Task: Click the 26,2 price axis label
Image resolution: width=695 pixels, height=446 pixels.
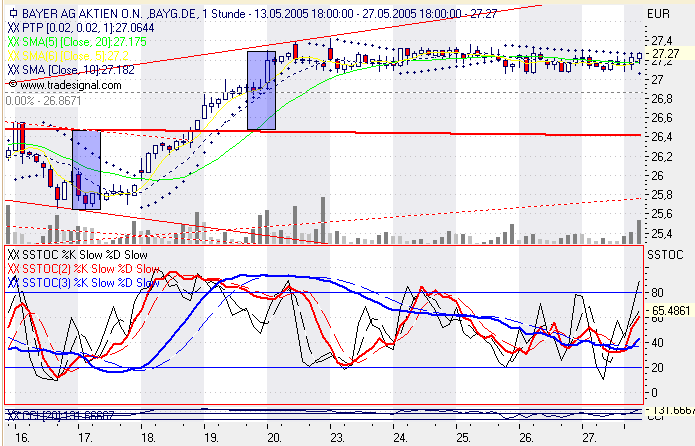Action: pyautogui.click(x=661, y=156)
